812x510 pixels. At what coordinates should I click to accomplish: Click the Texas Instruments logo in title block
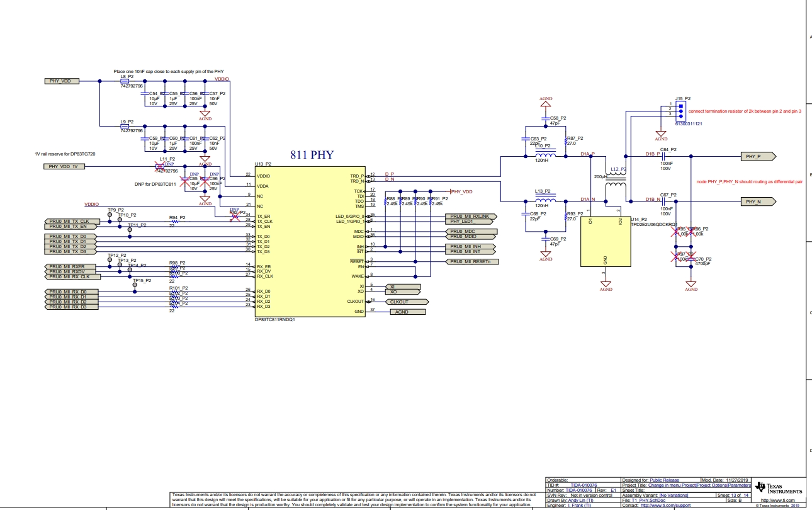(779, 489)
